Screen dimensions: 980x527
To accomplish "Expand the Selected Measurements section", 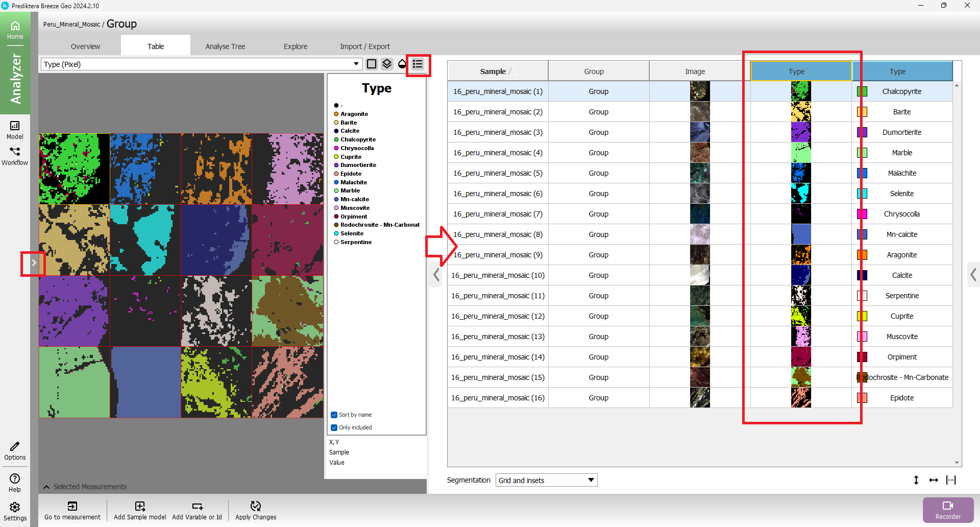I will (x=47, y=487).
